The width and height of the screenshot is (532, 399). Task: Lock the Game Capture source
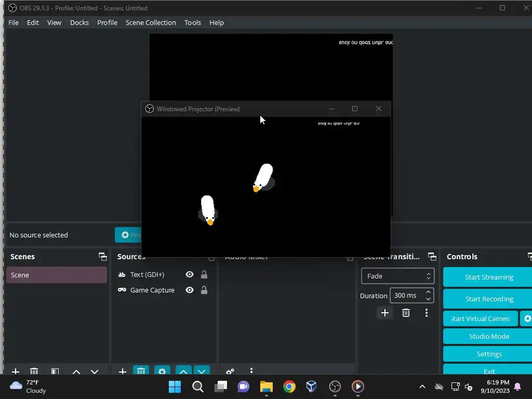pyautogui.click(x=204, y=290)
